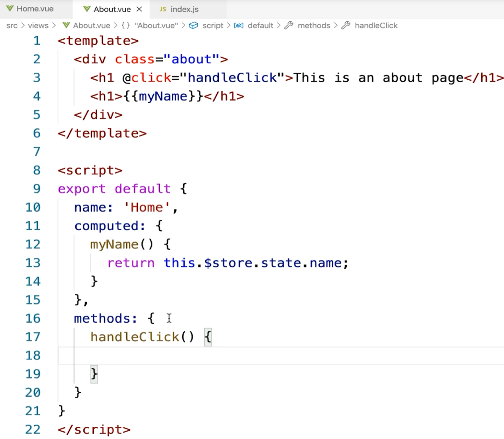Click the 'export' keyword
Screen dimensions: 504x439
[82, 189]
